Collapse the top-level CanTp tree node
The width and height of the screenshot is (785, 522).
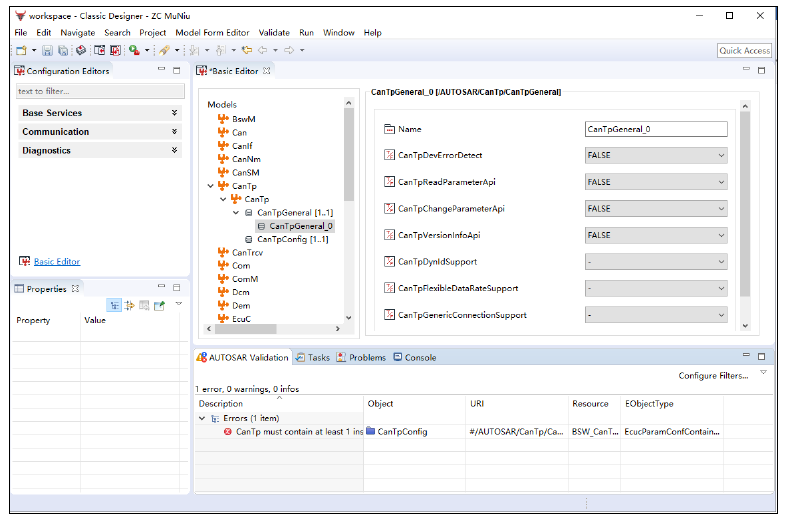(211, 186)
